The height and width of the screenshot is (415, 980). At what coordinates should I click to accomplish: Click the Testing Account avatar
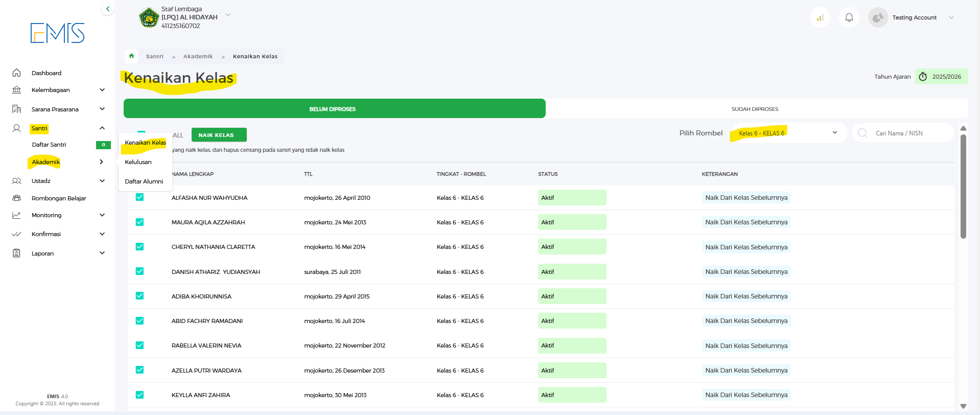pyautogui.click(x=878, y=17)
